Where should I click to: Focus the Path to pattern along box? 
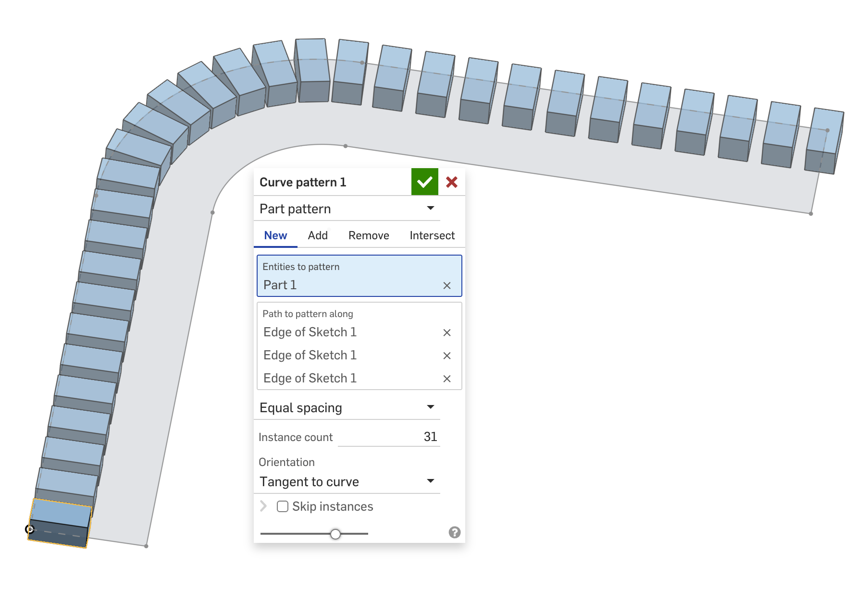360,346
